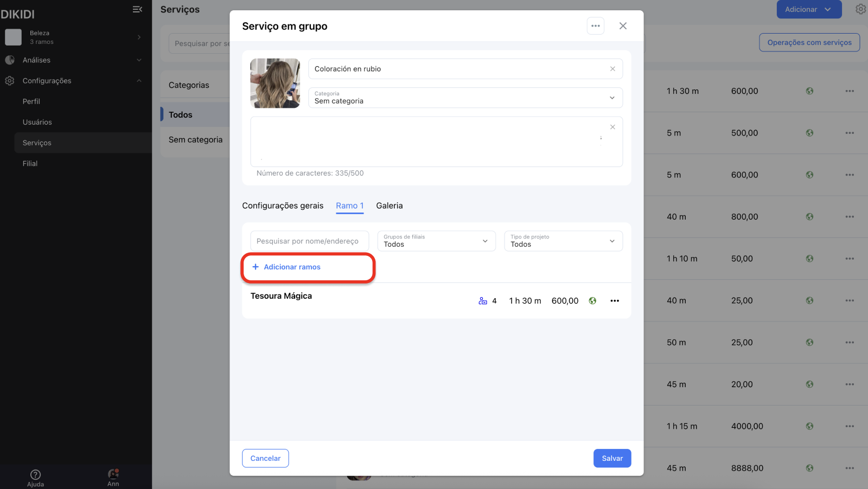Switch to the Galeria tab
868x489 pixels.
point(389,205)
